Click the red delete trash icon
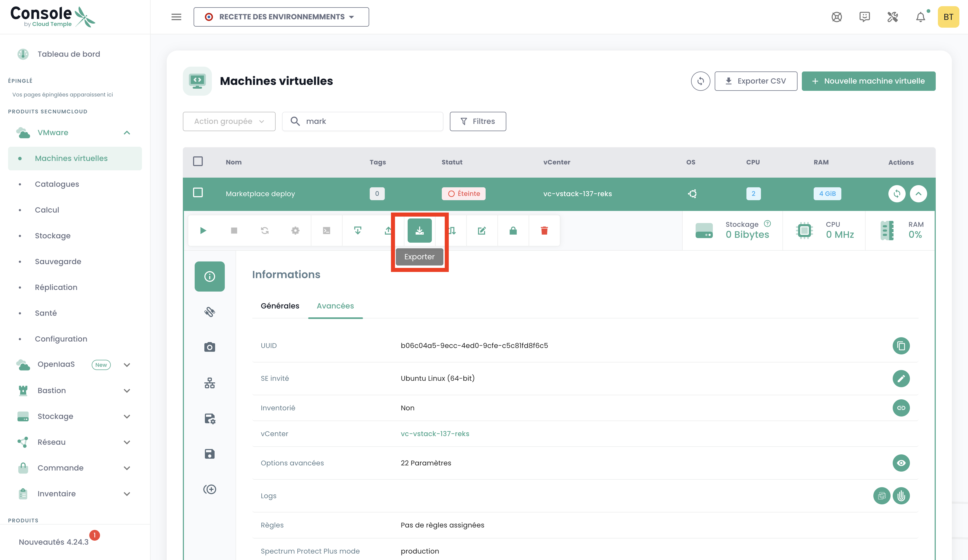 click(544, 230)
